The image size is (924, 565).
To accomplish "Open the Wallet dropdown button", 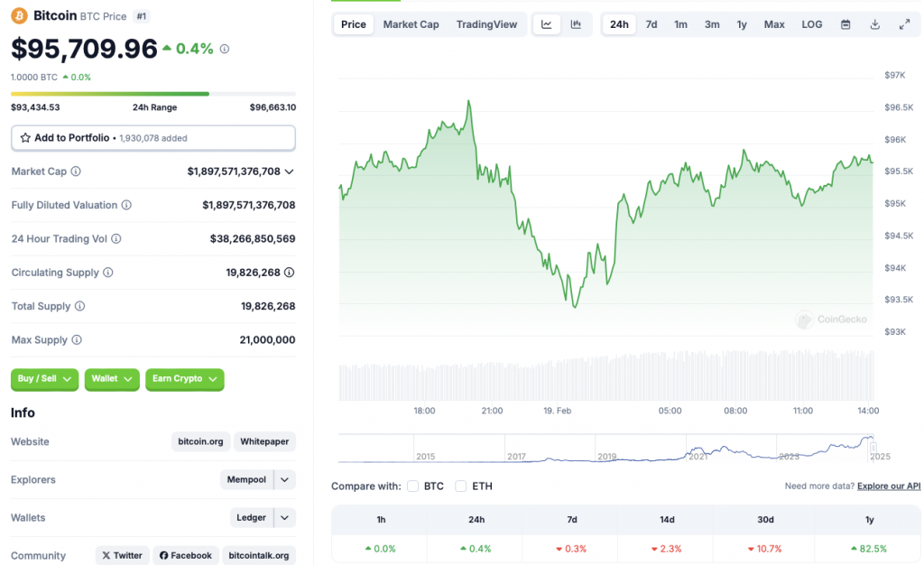I will pos(112,379).
